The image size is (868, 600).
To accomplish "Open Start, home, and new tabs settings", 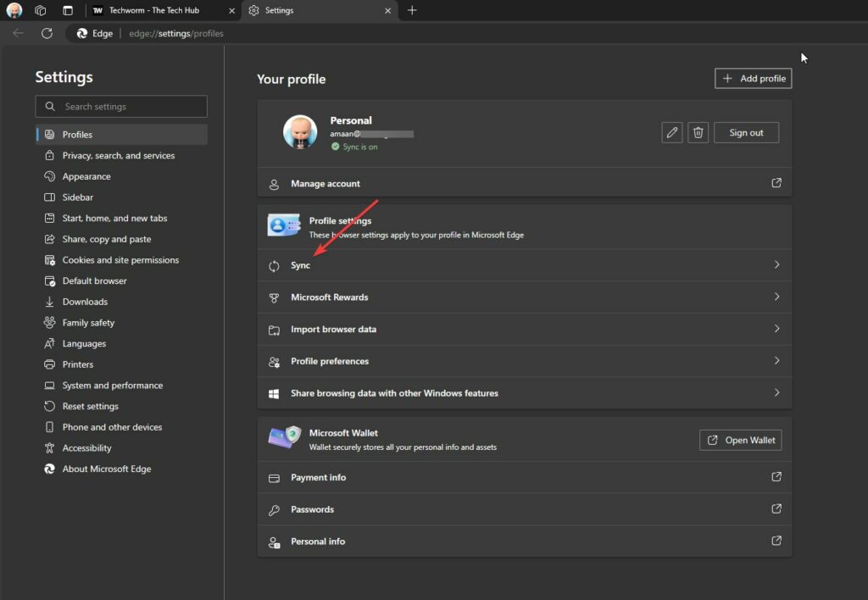I will [x=122, y=218].
